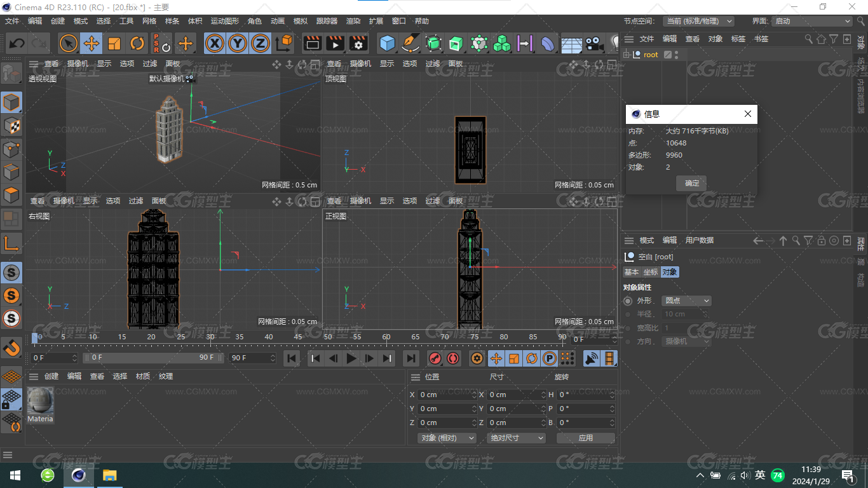
Task: Click the timeline ruler at frame 45
Action: click(x=298, y=337)
